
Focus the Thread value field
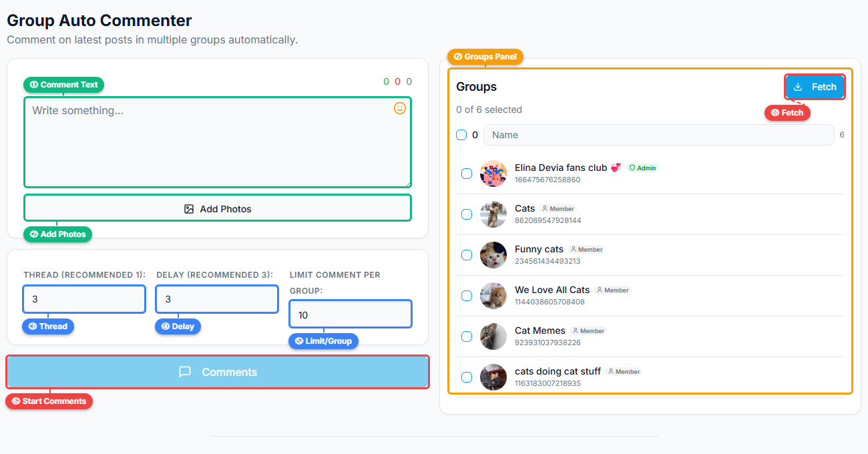click(x=84, y=299)
